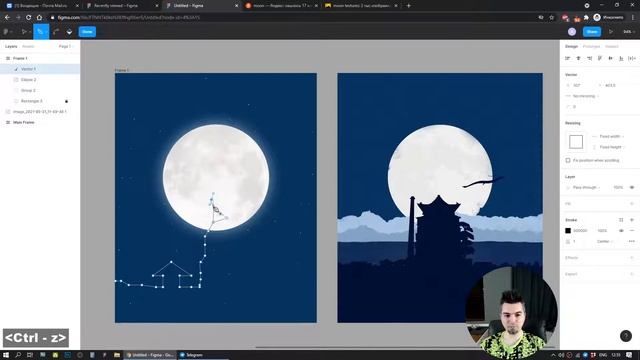
Task: Click the user avatar in toolbar
Action: (572, 31)
